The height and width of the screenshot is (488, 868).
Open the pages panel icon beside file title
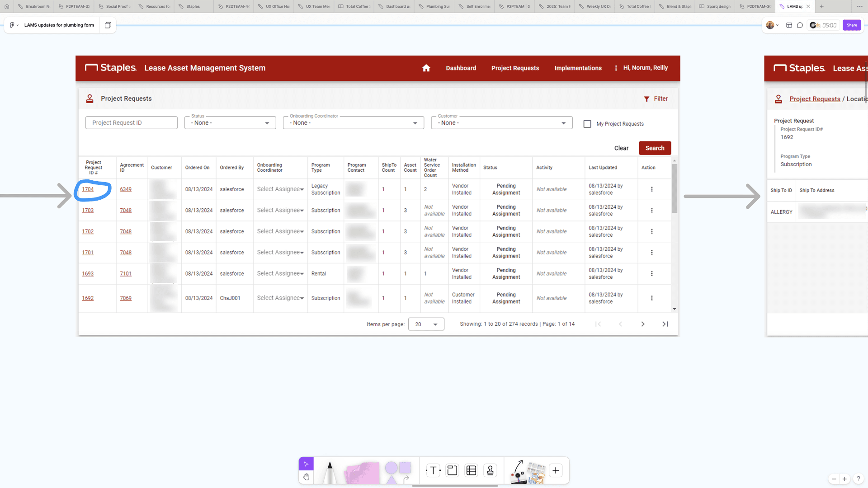click(108, 25)
